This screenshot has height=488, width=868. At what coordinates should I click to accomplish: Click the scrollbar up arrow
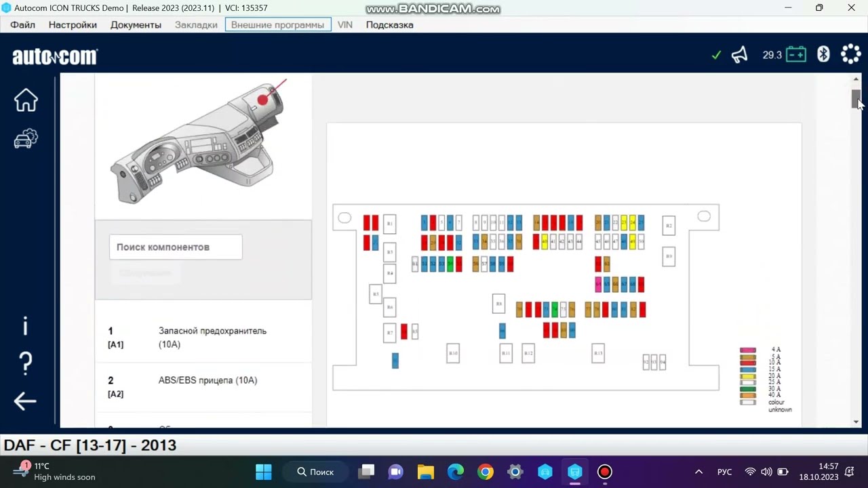[x=856, y=79]
